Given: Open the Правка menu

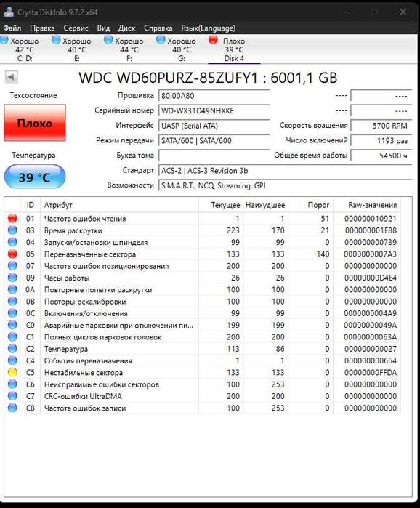Looking at the screenshot, I should coord(42,28).
